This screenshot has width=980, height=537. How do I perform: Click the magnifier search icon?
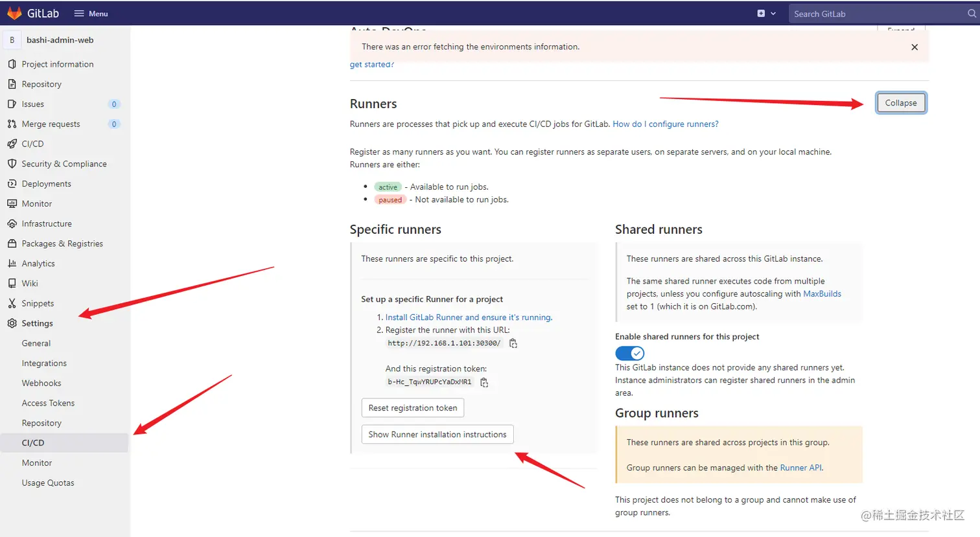[x=972, y=14]
